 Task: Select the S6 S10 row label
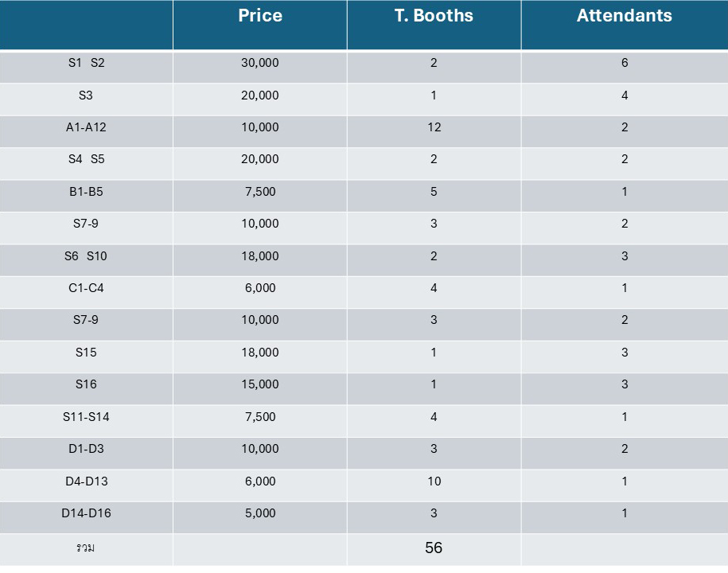(86, 255)
